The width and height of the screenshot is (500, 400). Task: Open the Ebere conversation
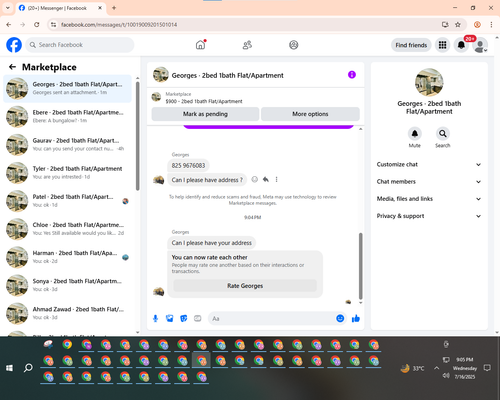click(67, 116)
